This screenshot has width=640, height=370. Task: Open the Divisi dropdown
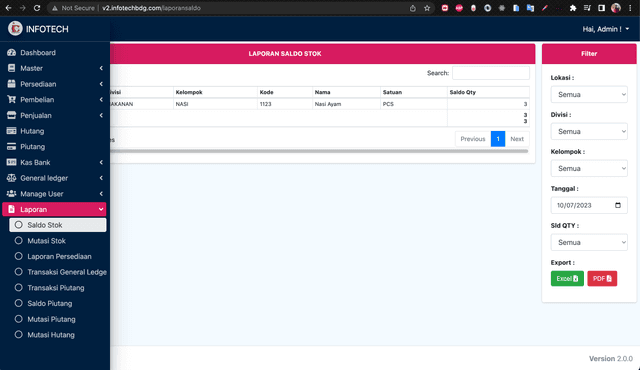tap(589, 131)
